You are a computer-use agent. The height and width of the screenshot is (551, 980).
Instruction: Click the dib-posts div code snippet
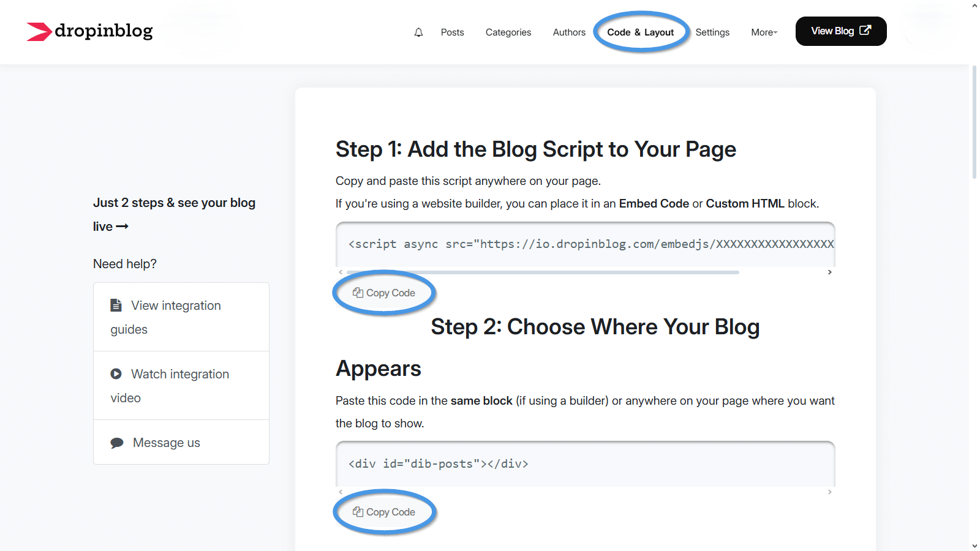coord(439,463)
